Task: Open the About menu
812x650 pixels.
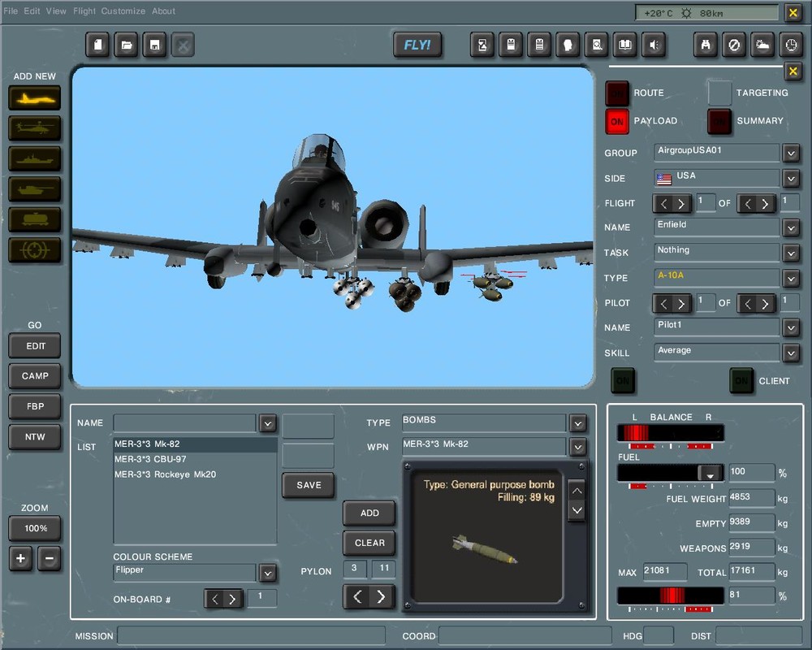Action: [x=164, y=11]
